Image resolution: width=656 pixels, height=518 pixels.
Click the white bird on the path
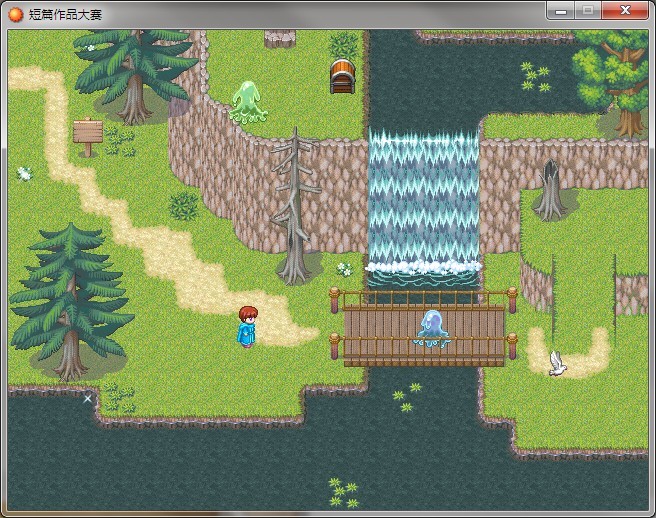point(557,364)
